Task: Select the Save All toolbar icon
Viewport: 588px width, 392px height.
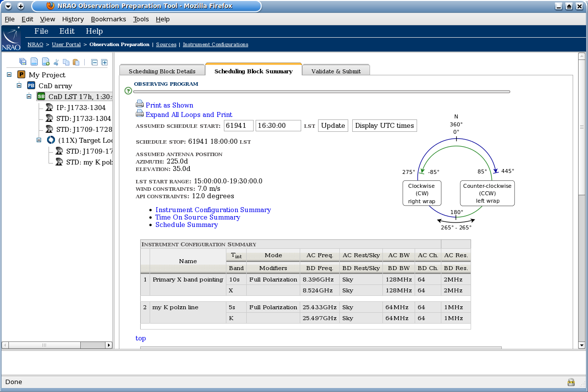Action: pos(22,61)
